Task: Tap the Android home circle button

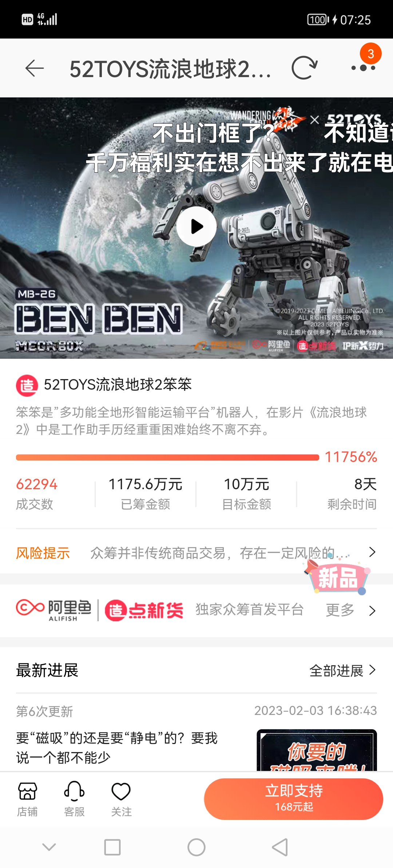Action: pos(196,847)
